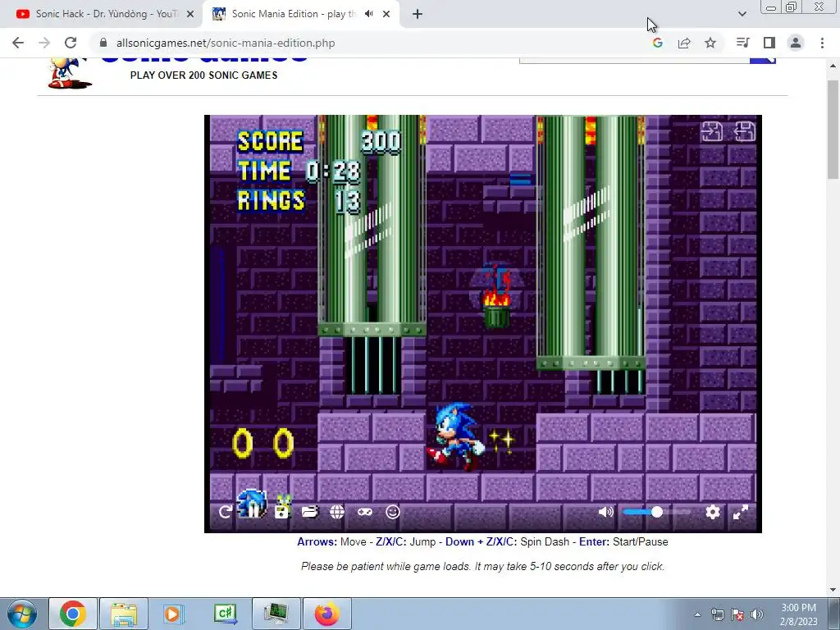Image resolution: width=840 pixels, height=630 pixels.
Task: Adjust the emulator volume slider
Action: (657, 512)
